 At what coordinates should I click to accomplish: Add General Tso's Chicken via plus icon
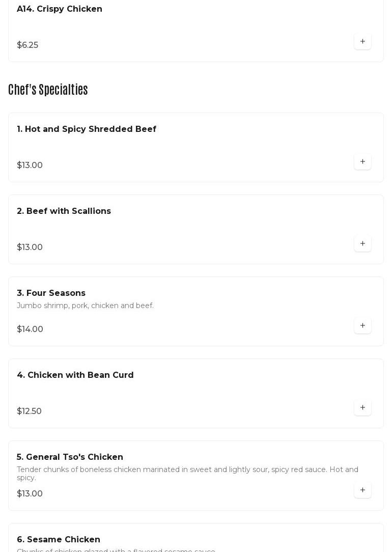click(362, 490)
